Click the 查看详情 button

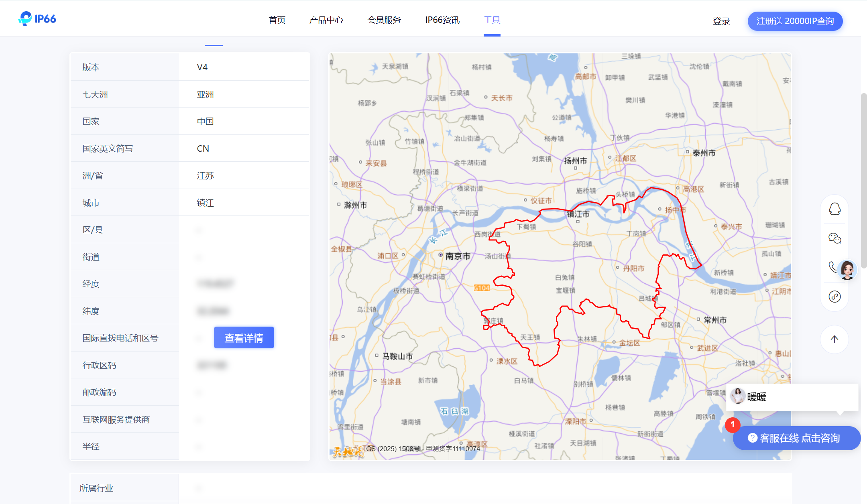click(244, 338)
